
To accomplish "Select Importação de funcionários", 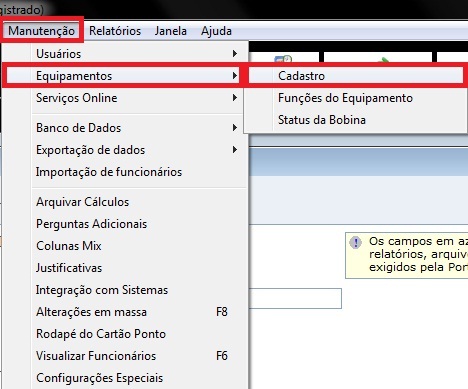I will pos(125,172).
